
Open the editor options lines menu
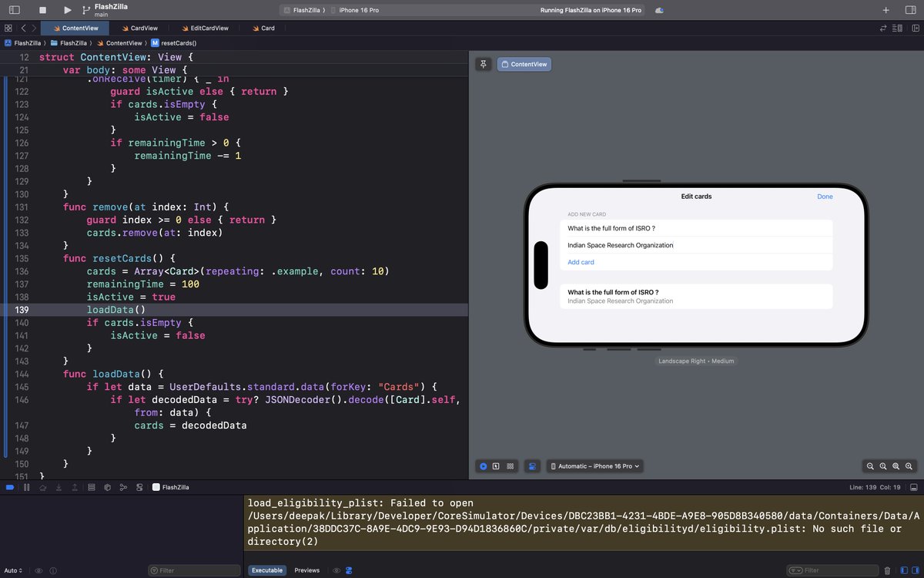[898, 28]
